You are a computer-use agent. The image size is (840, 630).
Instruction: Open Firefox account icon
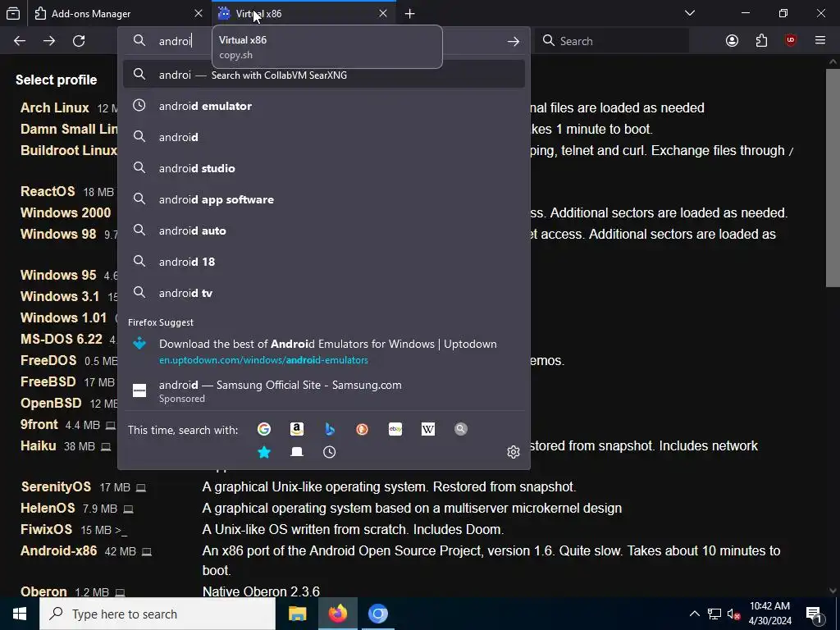pos(732,41)
